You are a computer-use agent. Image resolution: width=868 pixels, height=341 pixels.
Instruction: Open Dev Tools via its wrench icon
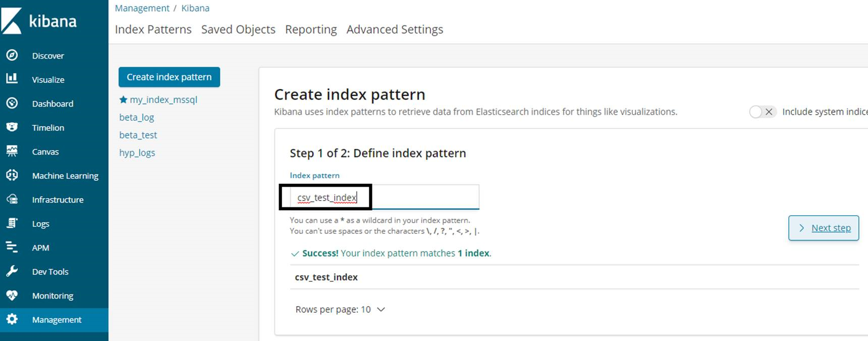tap(12, 271)
